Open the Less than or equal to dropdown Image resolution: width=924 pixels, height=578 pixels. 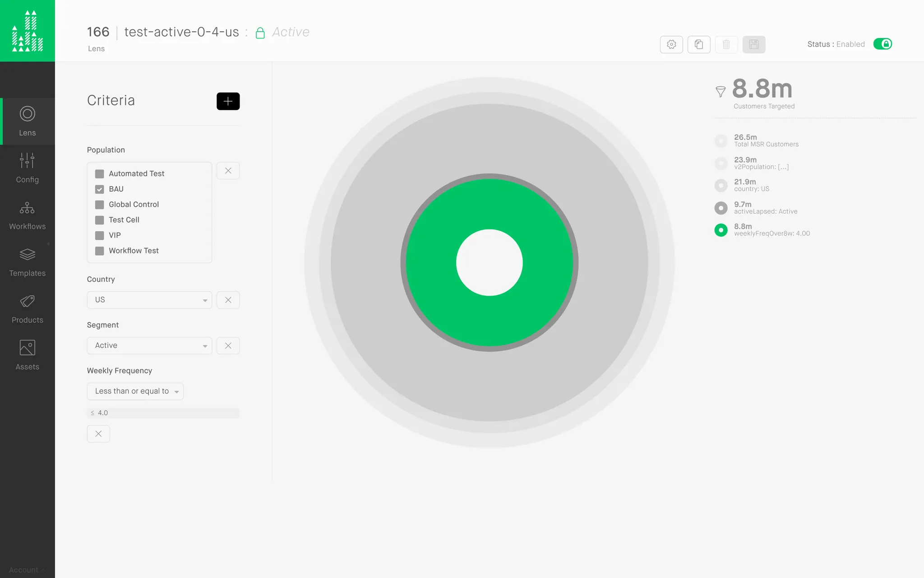pyautogui.click(x=135, y=391)
